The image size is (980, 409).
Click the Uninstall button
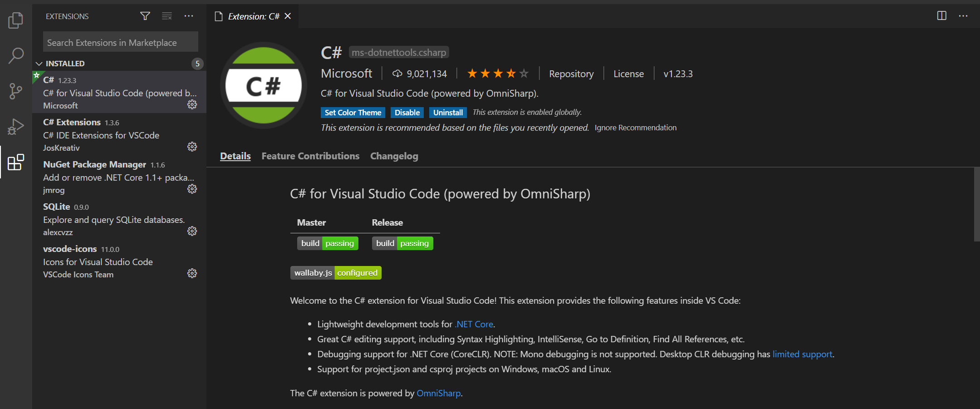pyautogui.click(x=448, y=113)
